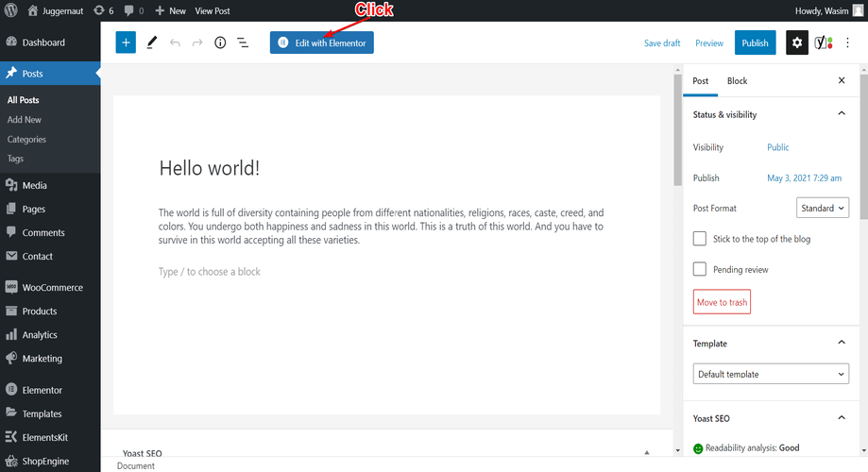
Task: Select the Tools pencil icon
Action: (x=152, y=42)
